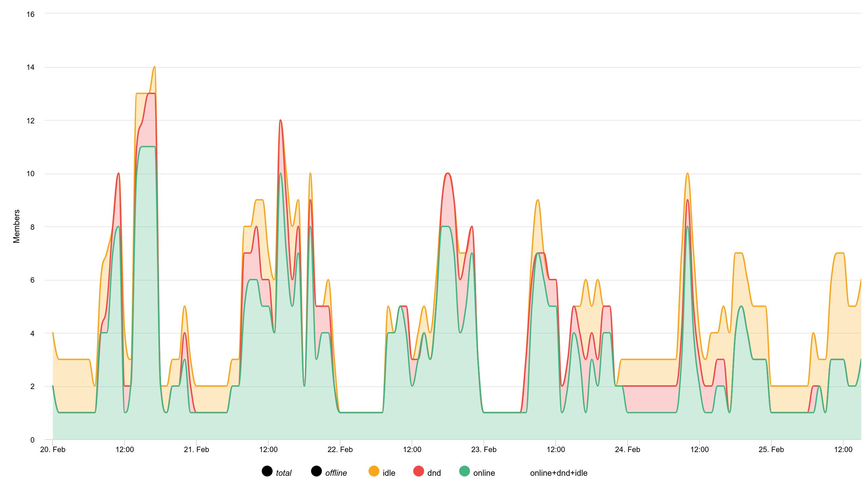Click the idle peak at 14 members
The image size is (868, 488).
[x=154, y=67]
